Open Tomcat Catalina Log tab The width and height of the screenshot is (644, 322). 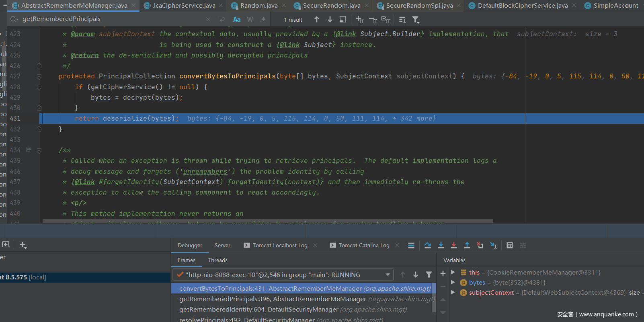363,246
